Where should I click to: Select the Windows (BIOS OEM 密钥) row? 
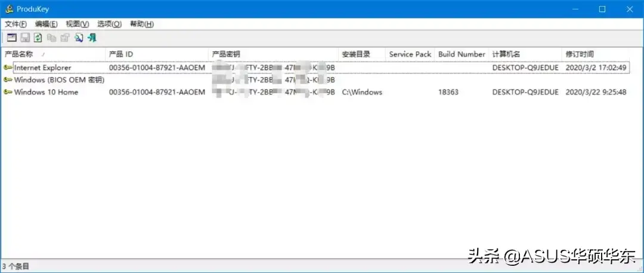click(x=315, y=80)
